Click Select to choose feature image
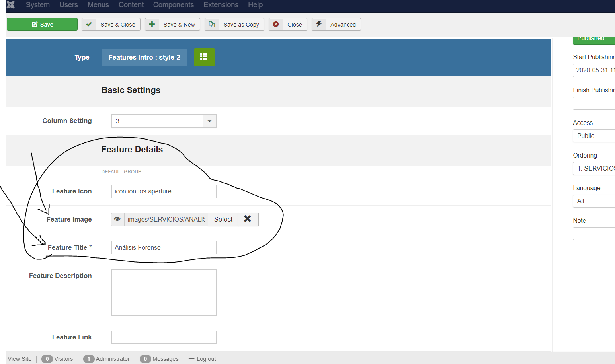 tap(223, 219)
